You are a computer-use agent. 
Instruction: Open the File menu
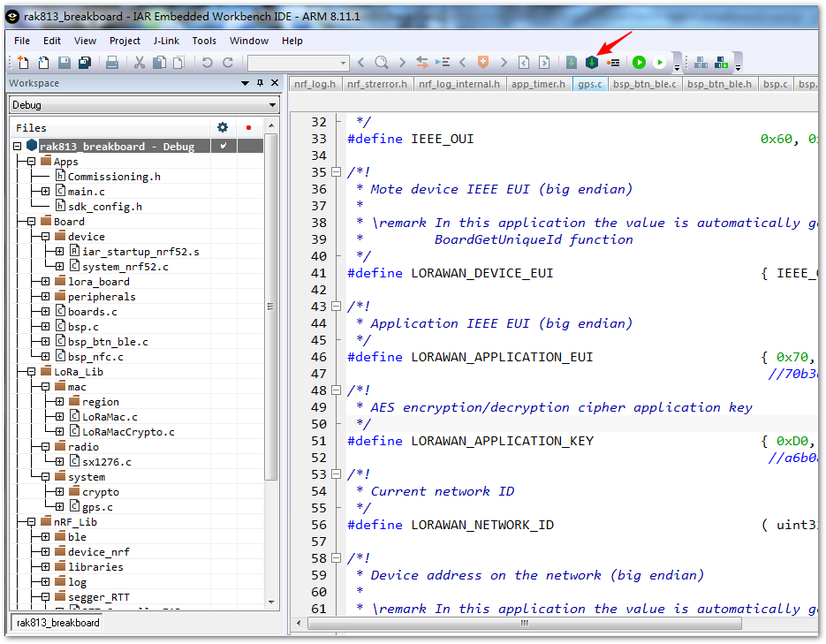[x=22, y=41]
